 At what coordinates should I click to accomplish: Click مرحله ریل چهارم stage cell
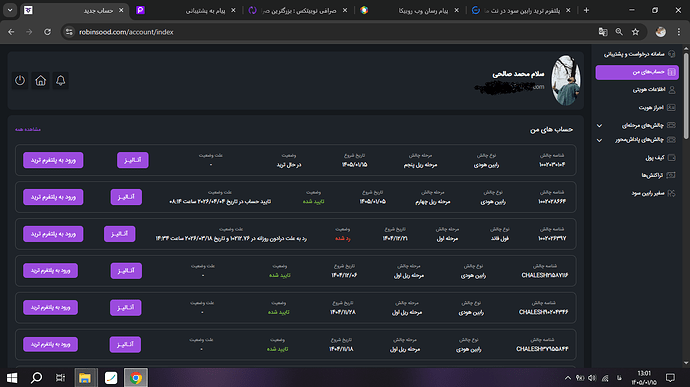pyautogui.click(x=433, y=202)
